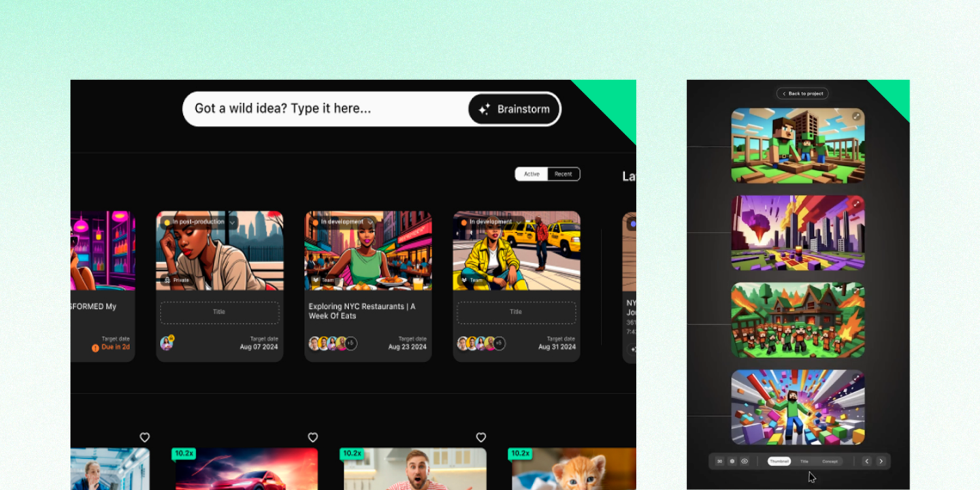Click the Private badge on post-production card

176,280
